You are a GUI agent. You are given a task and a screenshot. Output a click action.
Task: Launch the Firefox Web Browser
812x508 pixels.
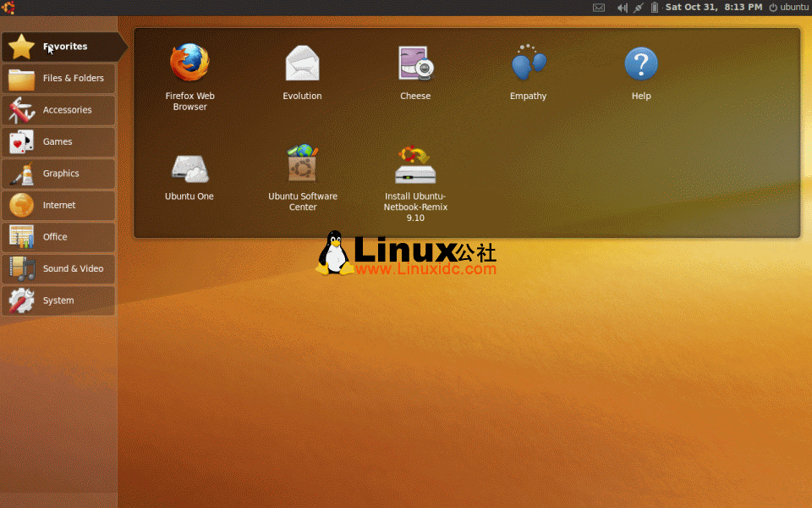tap(189, 63)
